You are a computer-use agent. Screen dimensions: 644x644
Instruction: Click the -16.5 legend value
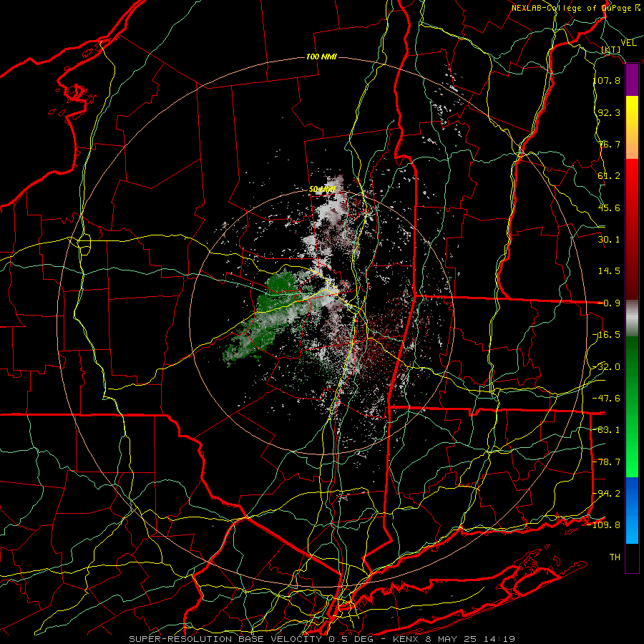(x=607, y=335)
